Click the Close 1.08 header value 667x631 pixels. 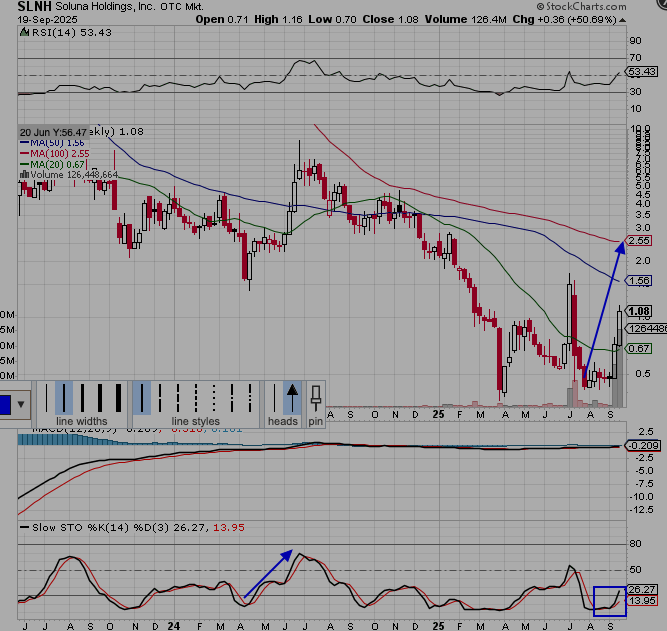pos(390,20)
